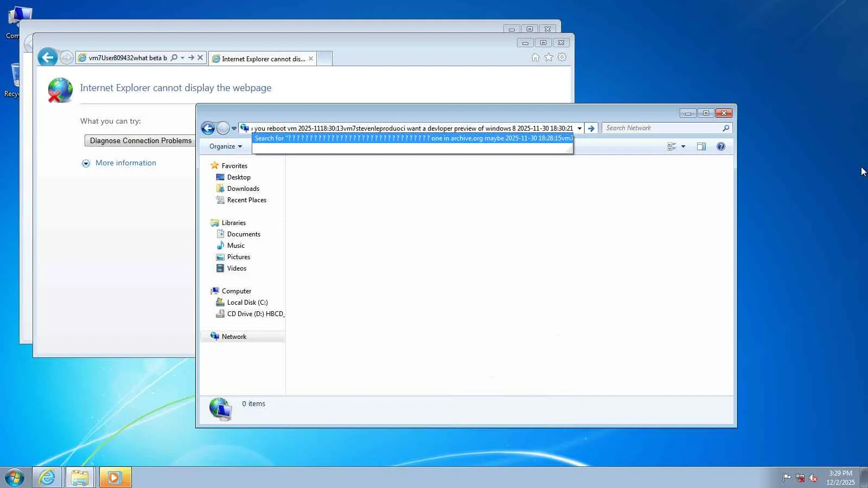Open Desktop under Favorites
Screen dimensions: 868x488
coord(239,177)
